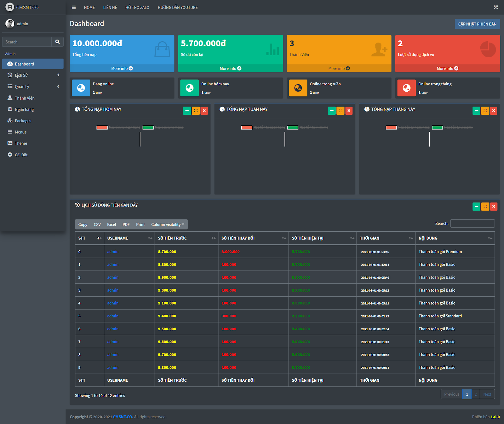Maximize the Tổng nạp hôm nay card
The width and height of the screenshot is (504, 424).
tap(196, 111)
